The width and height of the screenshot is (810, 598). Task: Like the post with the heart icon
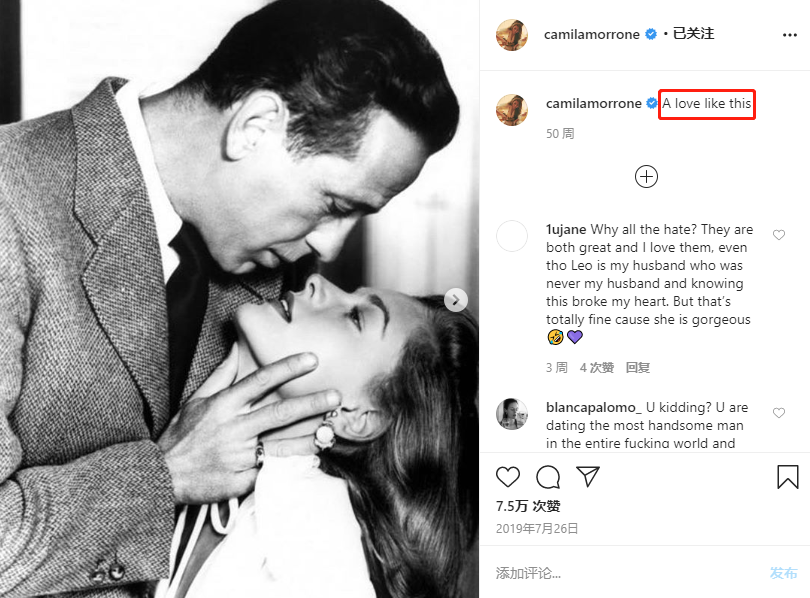pos(508,477)
